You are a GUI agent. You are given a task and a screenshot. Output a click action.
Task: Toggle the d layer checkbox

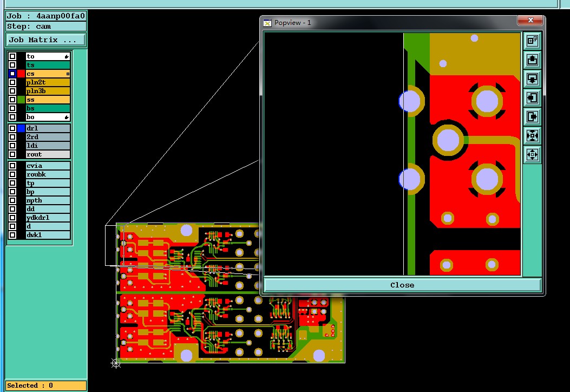point(12,226)
